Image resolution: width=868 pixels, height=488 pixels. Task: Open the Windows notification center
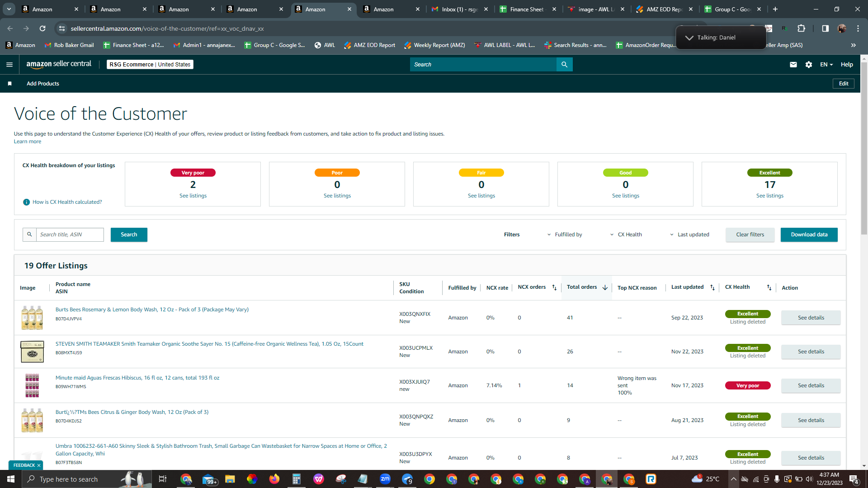click(x=854, y=479)
